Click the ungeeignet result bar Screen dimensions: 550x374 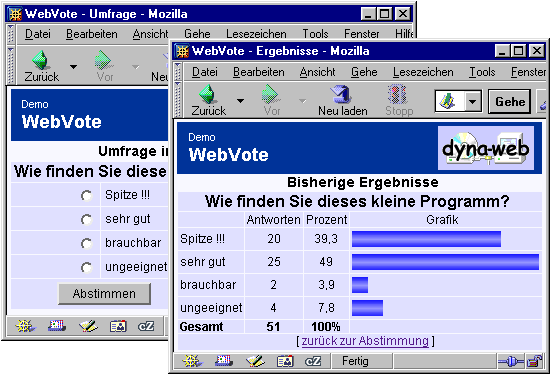[x=367, y=308]
